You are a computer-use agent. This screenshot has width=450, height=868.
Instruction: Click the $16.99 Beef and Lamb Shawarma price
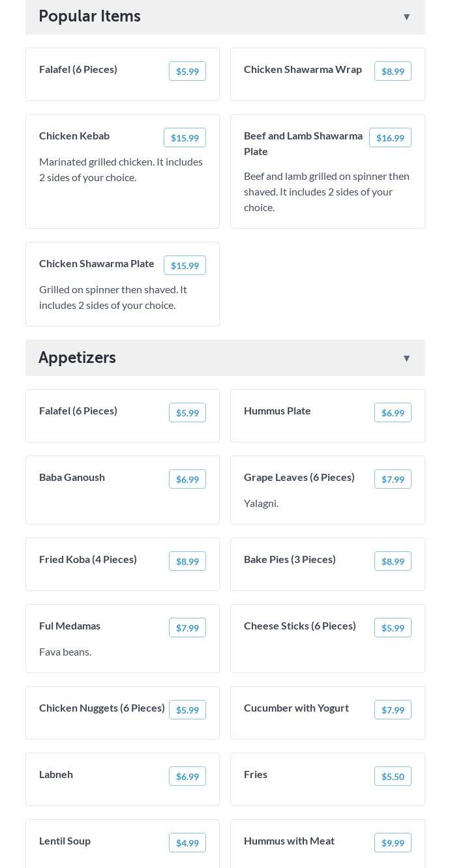coord(390,138)
